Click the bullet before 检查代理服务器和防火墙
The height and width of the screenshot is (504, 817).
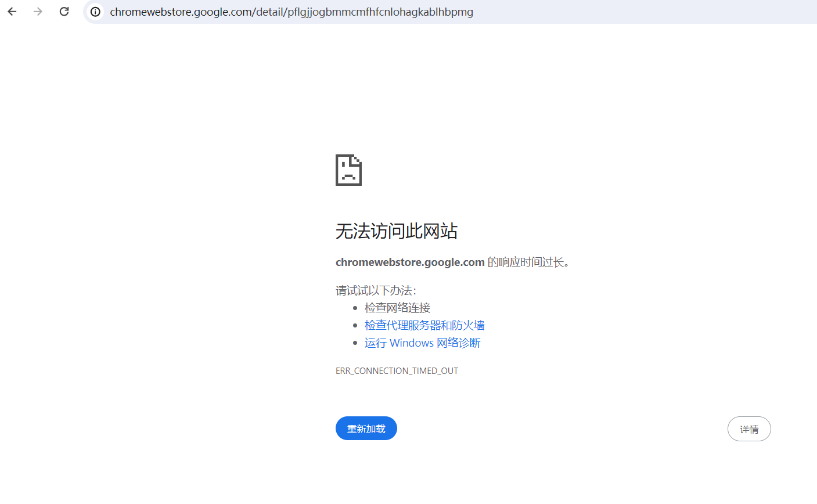point(355,325)
